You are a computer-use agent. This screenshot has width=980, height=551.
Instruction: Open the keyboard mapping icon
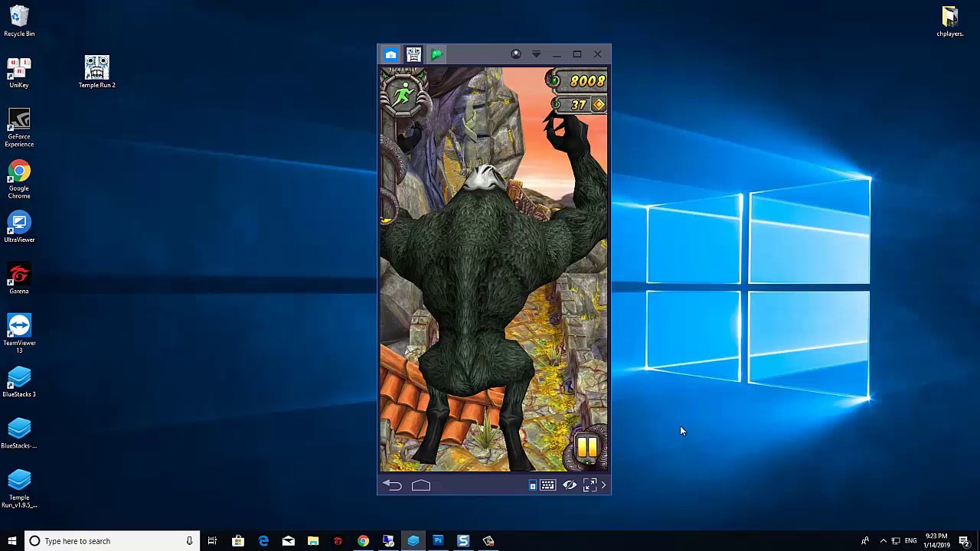coord(548,485)
